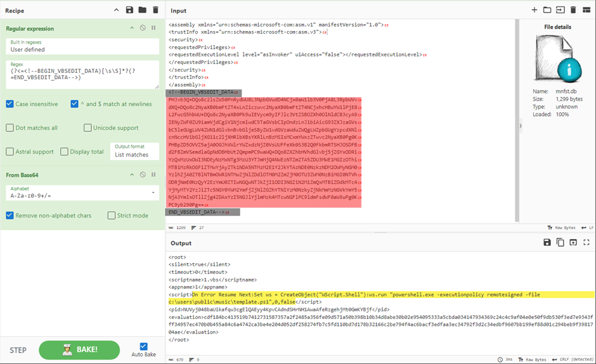Reset the pane layout icon
Screen dimensions: 596x364
pos(586,10)
